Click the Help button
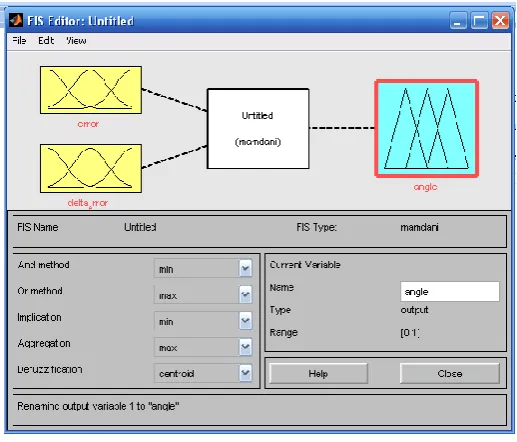This screenshot has width=517, height=442. point(318,373)
